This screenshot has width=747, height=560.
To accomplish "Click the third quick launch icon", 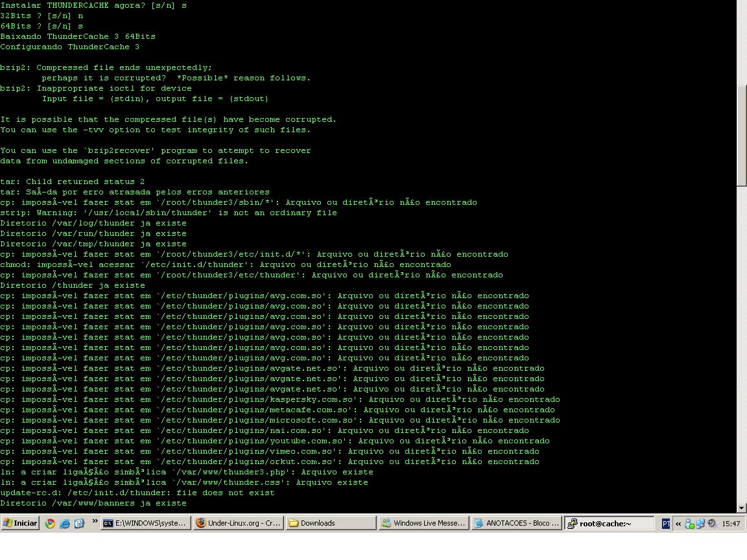I will coord(79,523).
